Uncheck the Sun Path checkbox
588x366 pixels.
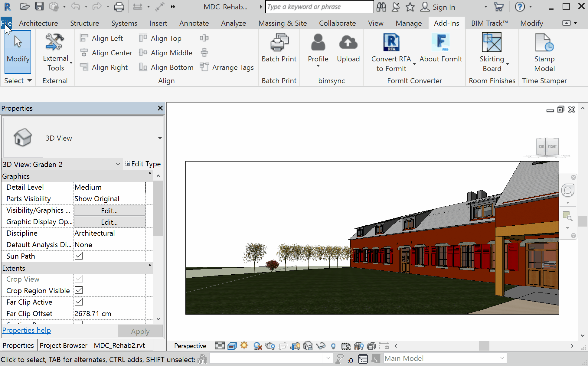point(79,256)
